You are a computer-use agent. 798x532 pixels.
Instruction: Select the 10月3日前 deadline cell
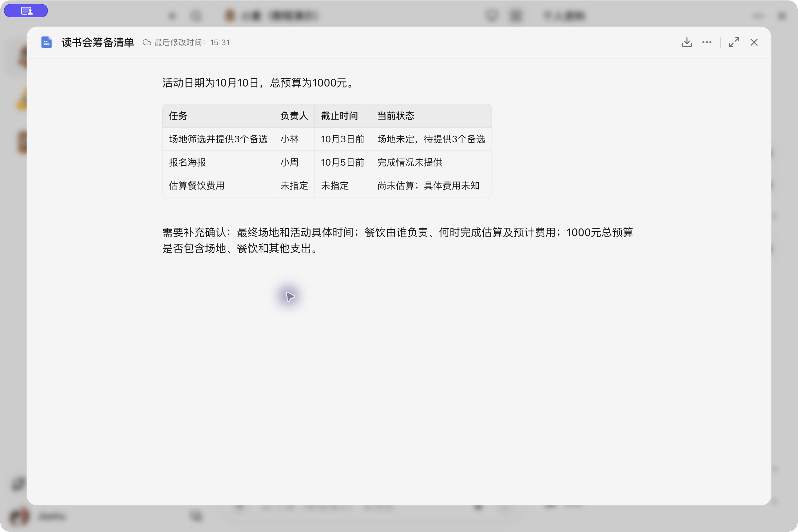point(343,139)
